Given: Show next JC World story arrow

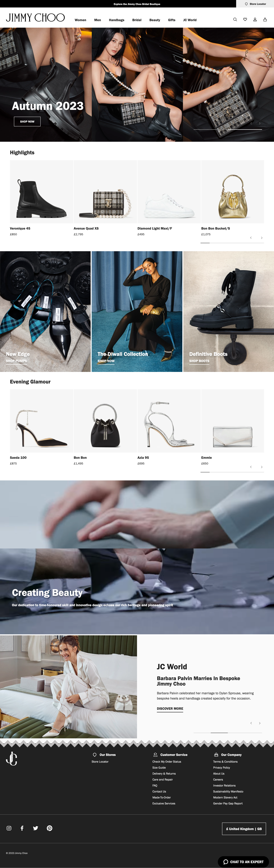Looking at the screenshot, I should tap(259, 723).
